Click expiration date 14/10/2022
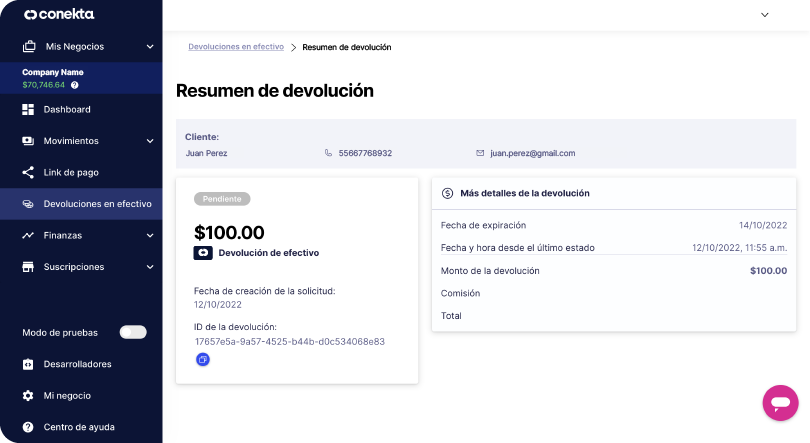Viewport: 810px width, 443px height. 763,225
